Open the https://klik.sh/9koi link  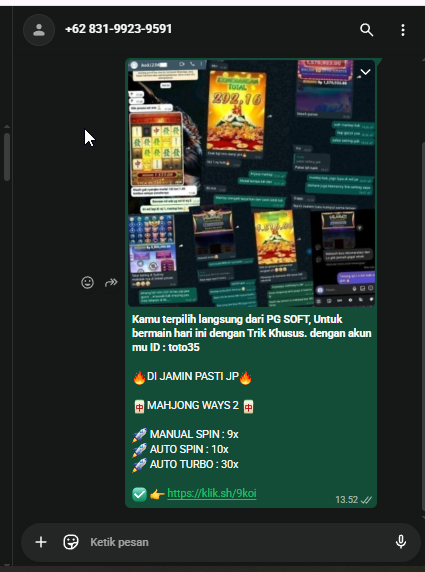(x=212, y=494)
